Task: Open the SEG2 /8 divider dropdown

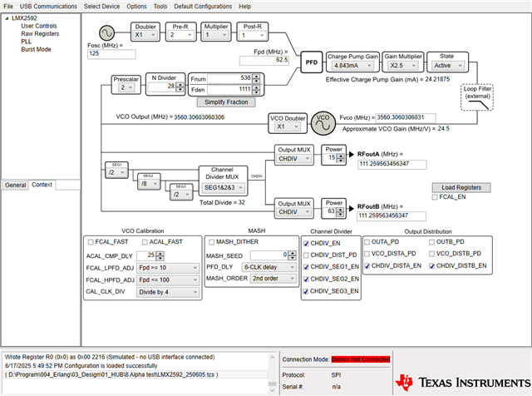Action: pyautogui.click(x=150, y=184)
